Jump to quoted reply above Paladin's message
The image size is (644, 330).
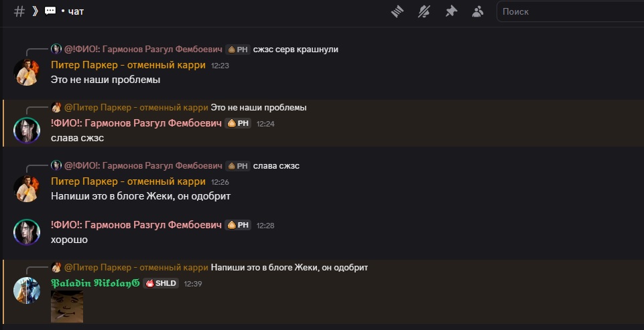[x=289, y=267]
